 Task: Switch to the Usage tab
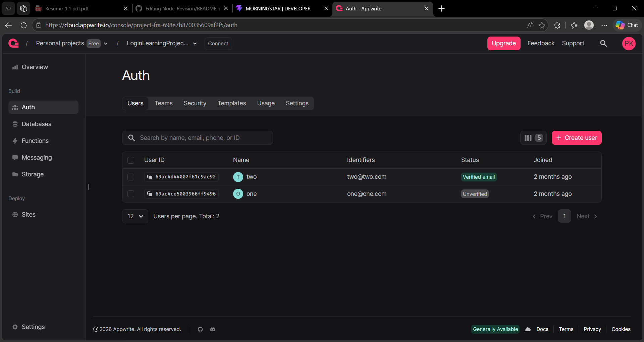point(266,103)
